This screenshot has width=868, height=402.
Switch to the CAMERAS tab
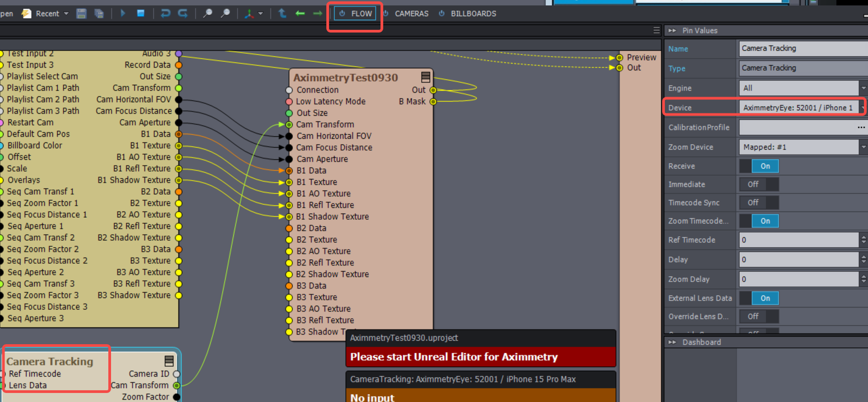click(412, 14)
